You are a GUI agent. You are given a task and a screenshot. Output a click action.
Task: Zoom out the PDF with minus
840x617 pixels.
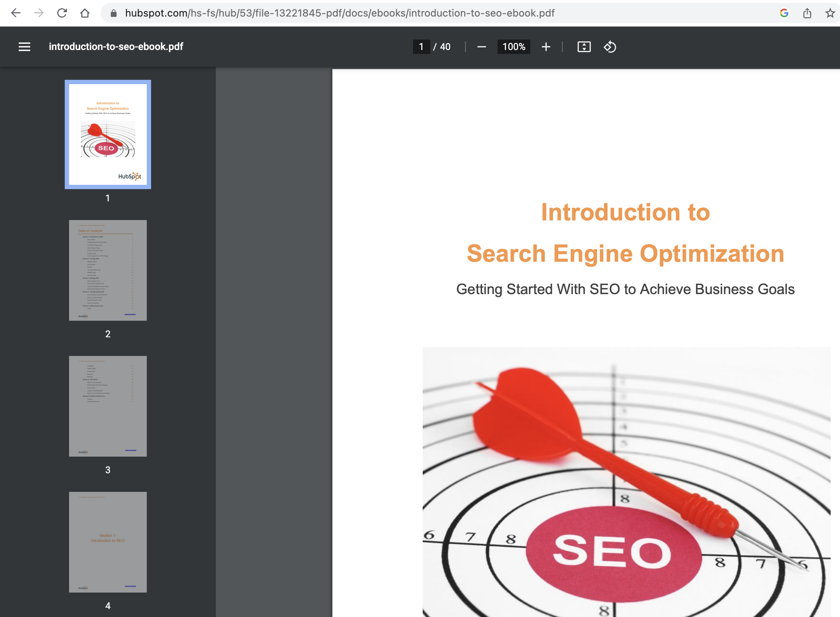(482, 47)
